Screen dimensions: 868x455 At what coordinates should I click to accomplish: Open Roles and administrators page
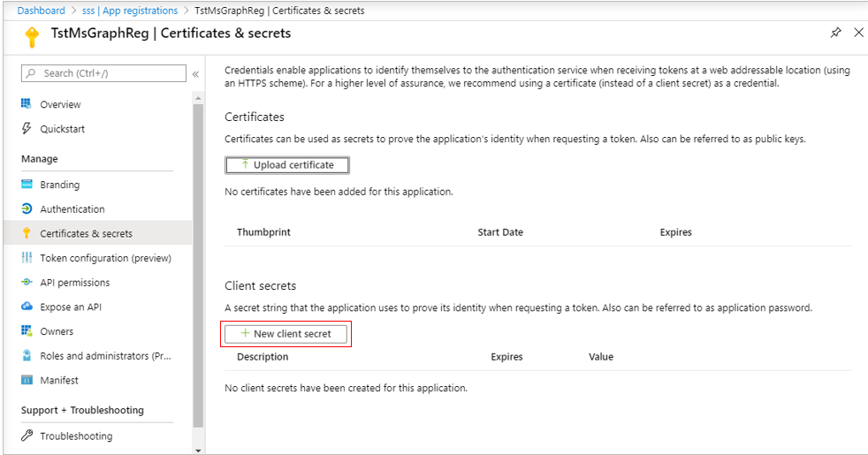click(x=105, y=355)
